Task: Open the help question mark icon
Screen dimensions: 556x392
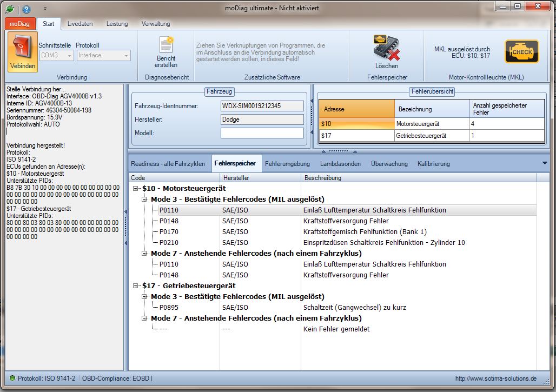Action: pyautogui.click(x=27, y=9)
